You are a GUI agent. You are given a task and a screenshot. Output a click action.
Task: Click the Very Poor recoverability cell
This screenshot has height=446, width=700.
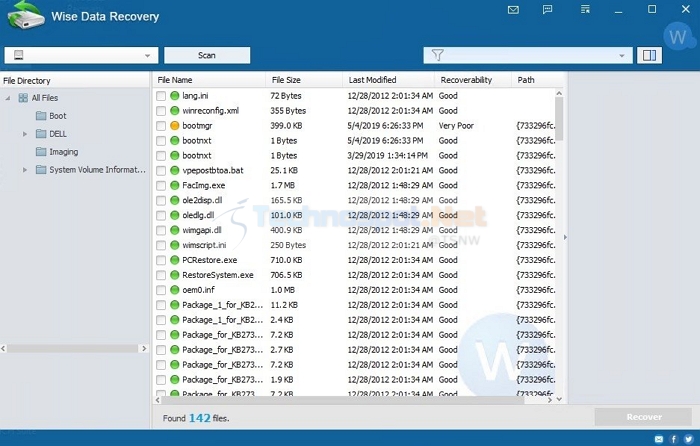456,126
